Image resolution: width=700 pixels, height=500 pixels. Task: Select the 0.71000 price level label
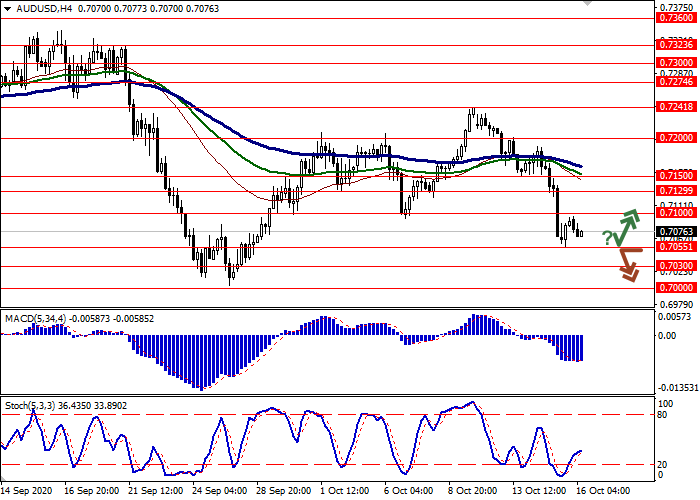pyautogui.click(x=676, y=213)
